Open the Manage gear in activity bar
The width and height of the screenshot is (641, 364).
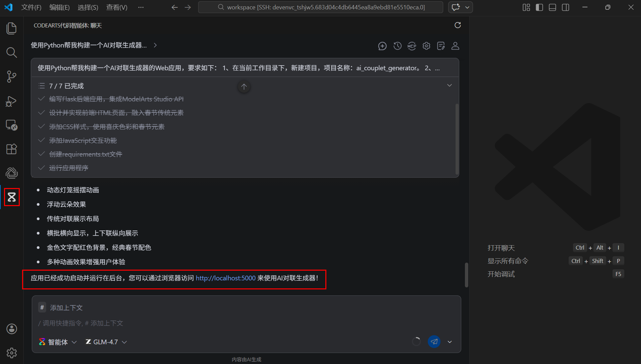click(12, 353)
